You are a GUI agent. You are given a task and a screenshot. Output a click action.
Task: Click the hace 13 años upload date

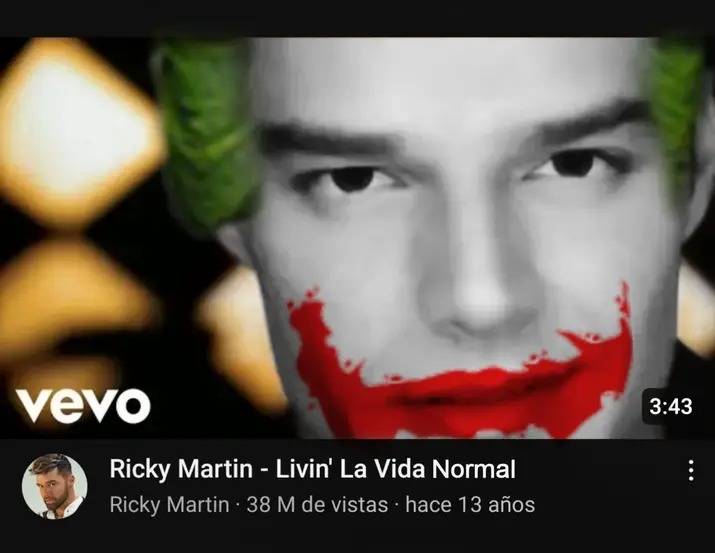click(x=470, y=505)
